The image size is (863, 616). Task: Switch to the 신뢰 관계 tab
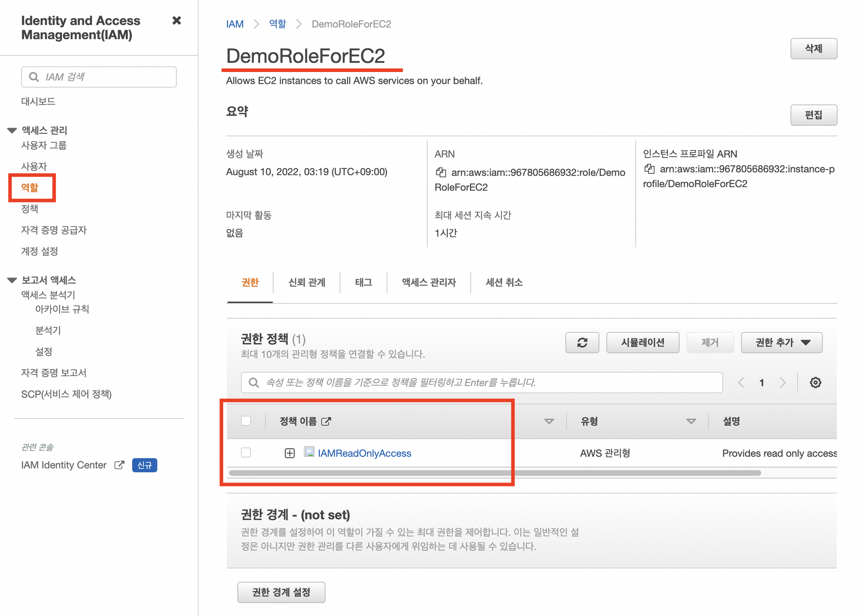(306, 283)
